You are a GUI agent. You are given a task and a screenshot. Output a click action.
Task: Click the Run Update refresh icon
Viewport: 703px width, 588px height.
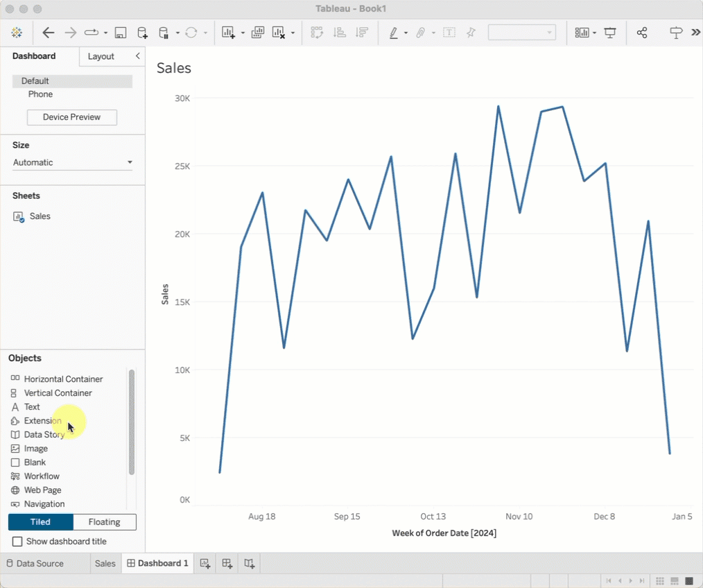pos(191,33)
